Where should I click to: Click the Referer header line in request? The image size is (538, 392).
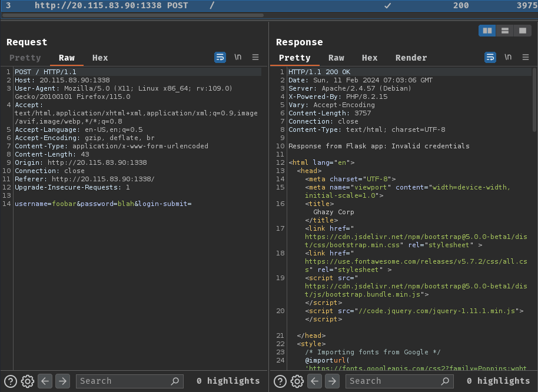click(x=84, y=179)
